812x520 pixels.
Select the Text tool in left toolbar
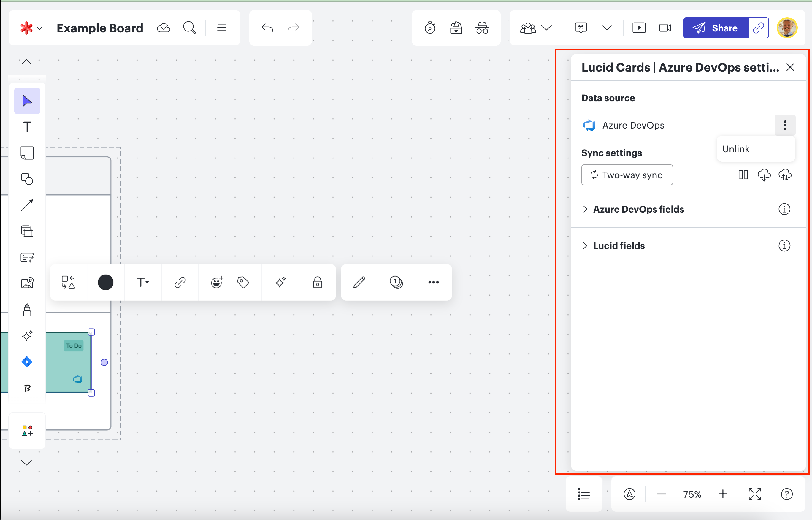(x=27, y=127)
